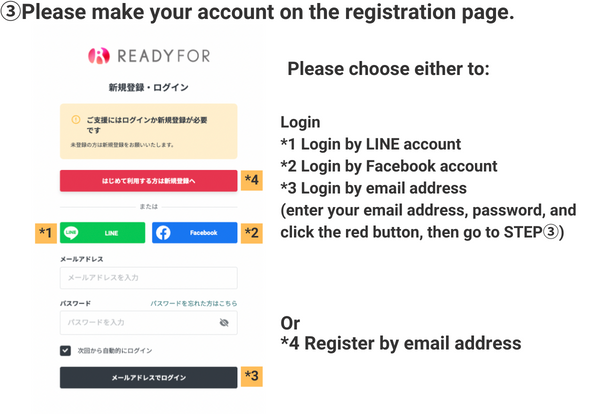Click the warning icon in yellow notice
This screenshot has height=414, width=600.
click(x=75, y=119)
